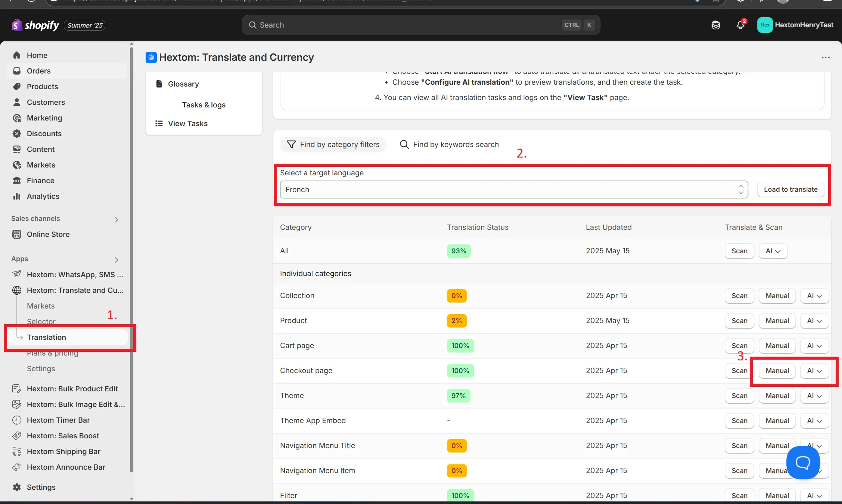Switch to Find by keywords search tab

tap(449, 144)
